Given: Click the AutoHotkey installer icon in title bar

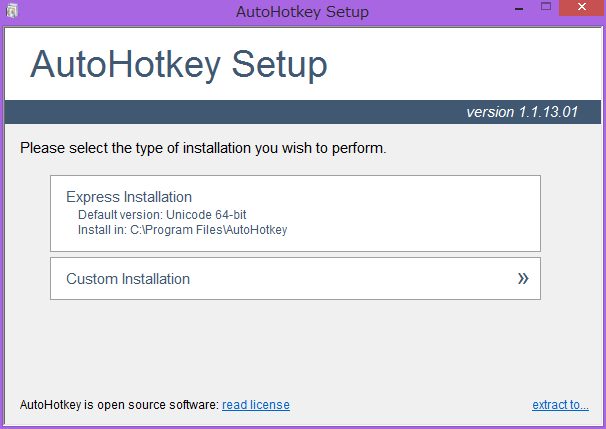Looking at the screenshot, I should pos(11,12).
